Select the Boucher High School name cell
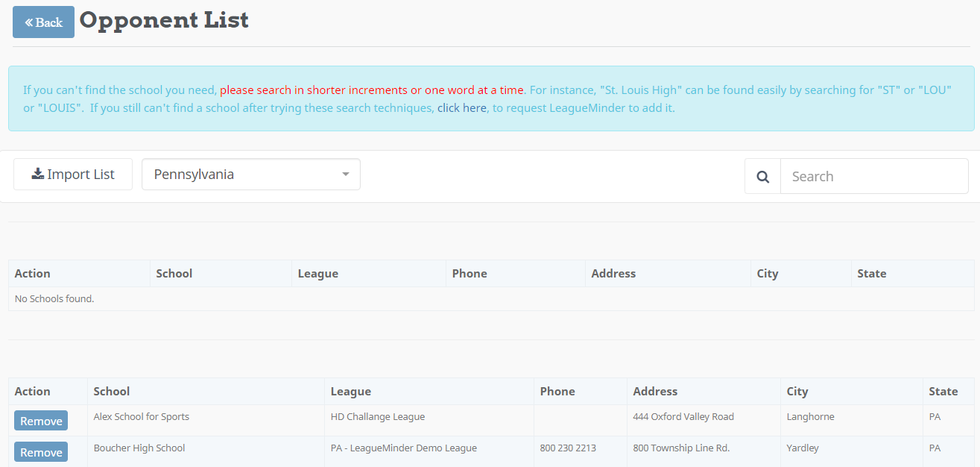980x467 pixels. (139, 448)
